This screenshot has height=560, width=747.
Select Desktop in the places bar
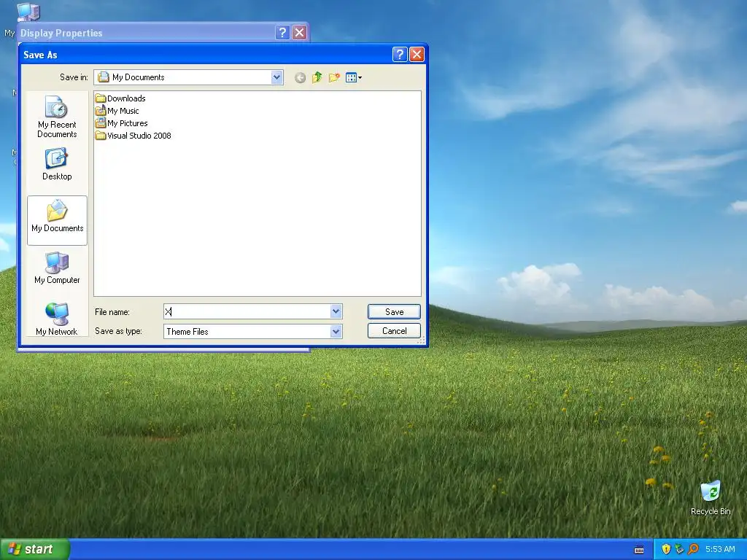(x=57, y=164)
